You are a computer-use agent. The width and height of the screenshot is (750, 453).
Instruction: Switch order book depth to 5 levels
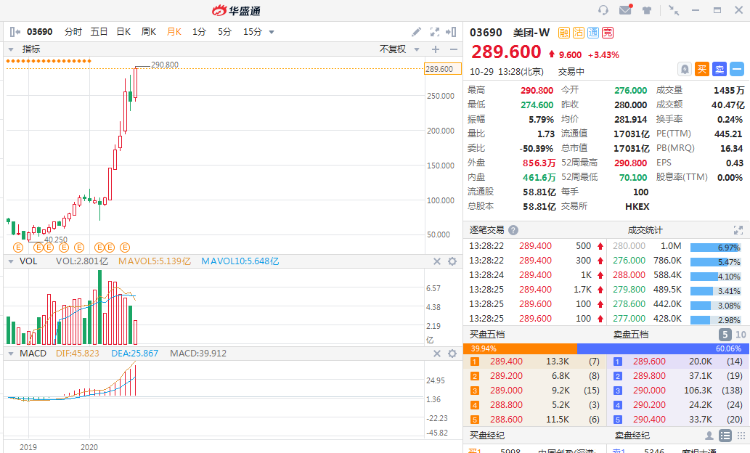[726, 334]
